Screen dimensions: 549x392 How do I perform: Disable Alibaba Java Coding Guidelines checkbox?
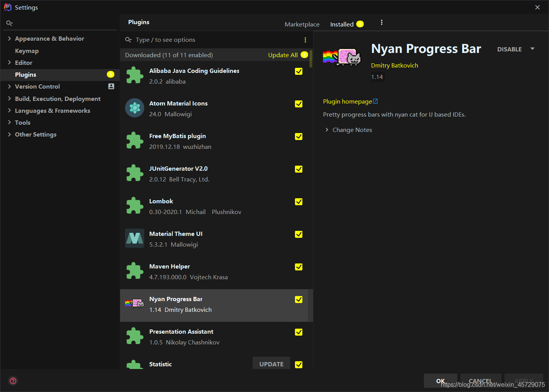tap(298, 71)
